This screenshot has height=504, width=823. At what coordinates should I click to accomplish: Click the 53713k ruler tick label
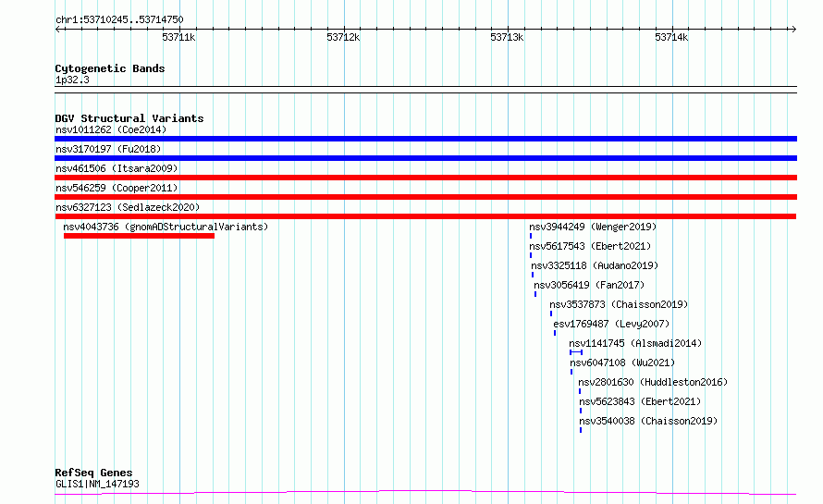coord(507,37)
